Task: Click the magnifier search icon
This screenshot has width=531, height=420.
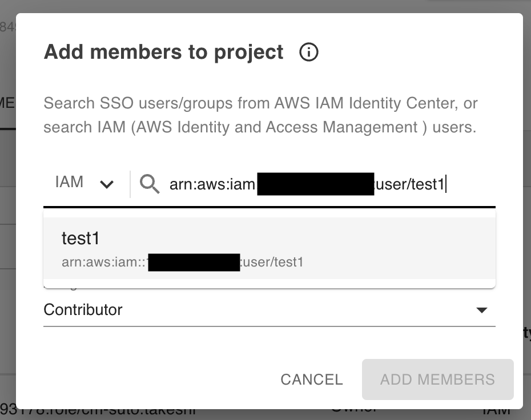Action: click(x=150, y=184)
